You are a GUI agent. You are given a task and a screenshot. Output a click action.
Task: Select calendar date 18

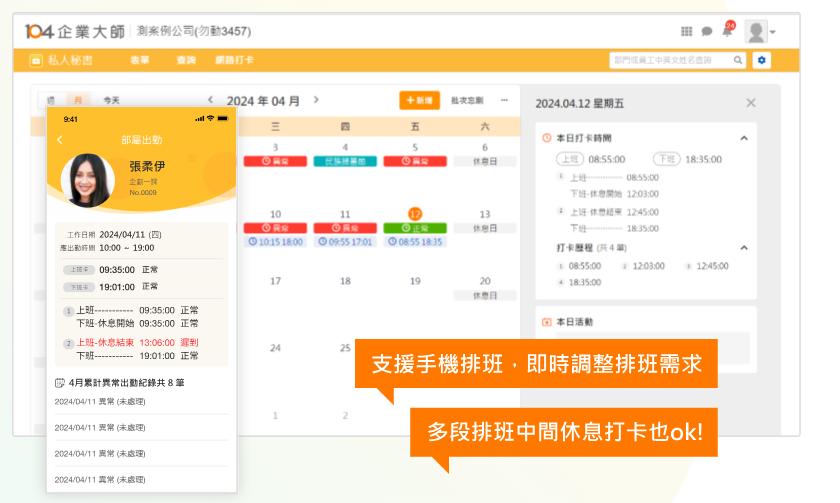pos(345,281)
